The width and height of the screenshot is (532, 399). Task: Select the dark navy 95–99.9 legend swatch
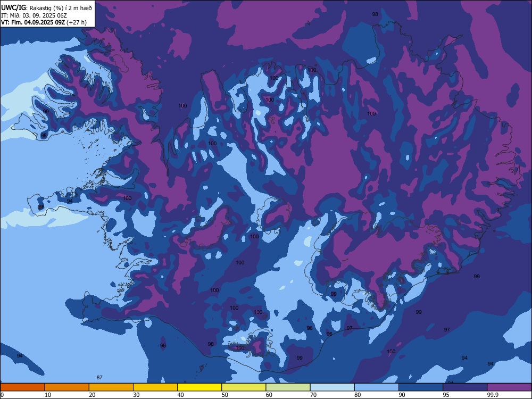tap(465, 387)
